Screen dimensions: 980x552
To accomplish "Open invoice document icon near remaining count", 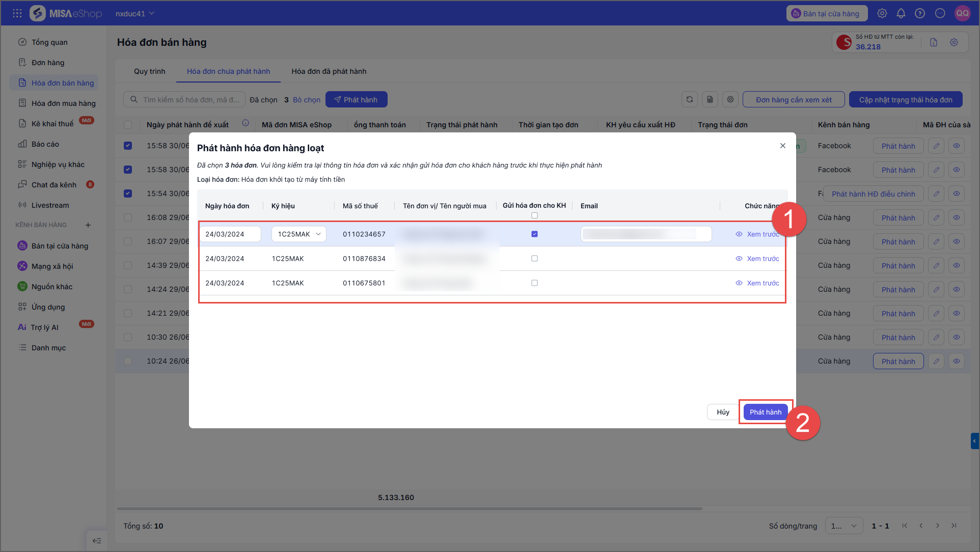I will tap(934, 42).
